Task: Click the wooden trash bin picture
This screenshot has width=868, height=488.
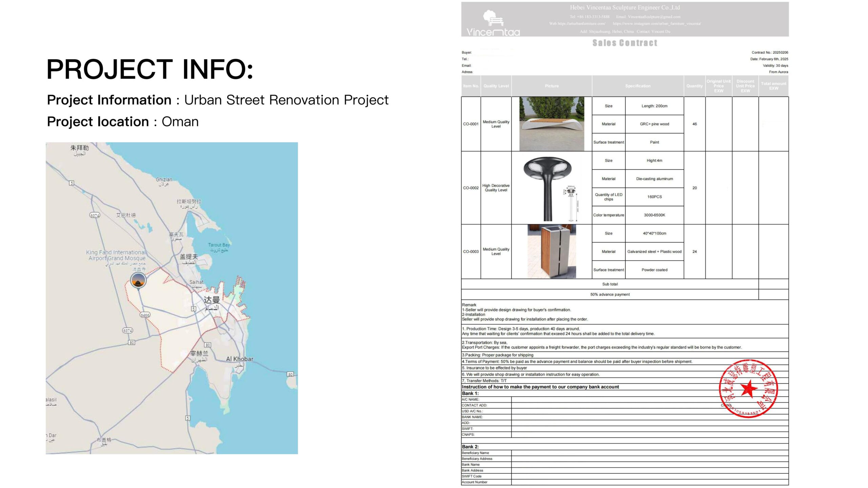Action: tap(552, 251)
